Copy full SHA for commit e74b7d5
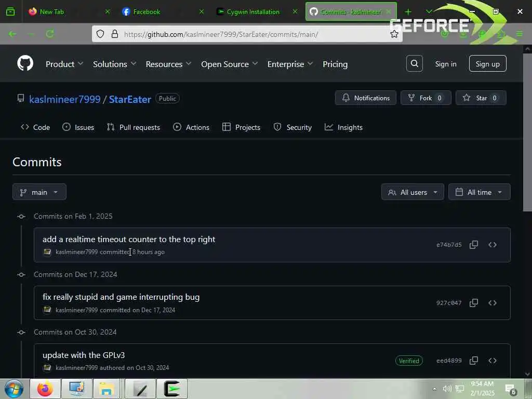This screenshot has width=532, height=399. pos(474,245)
